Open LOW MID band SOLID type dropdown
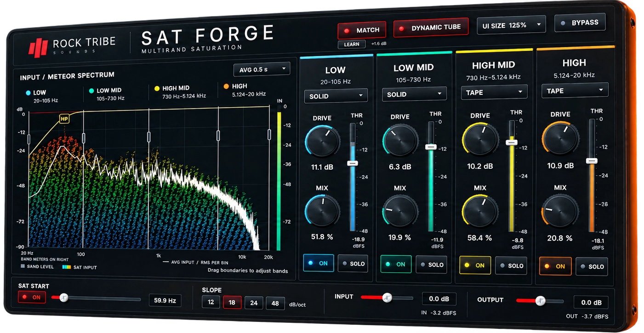This screenshot has width=644, height=333. (414, 94)
